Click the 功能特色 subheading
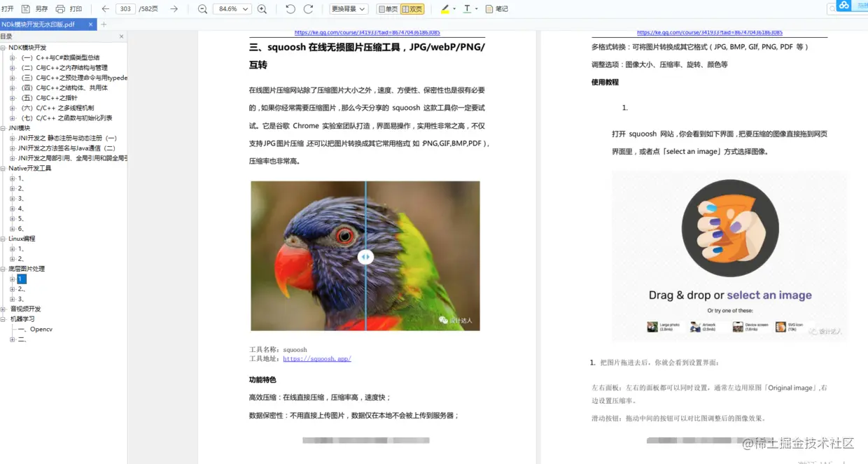 [262, 379]
